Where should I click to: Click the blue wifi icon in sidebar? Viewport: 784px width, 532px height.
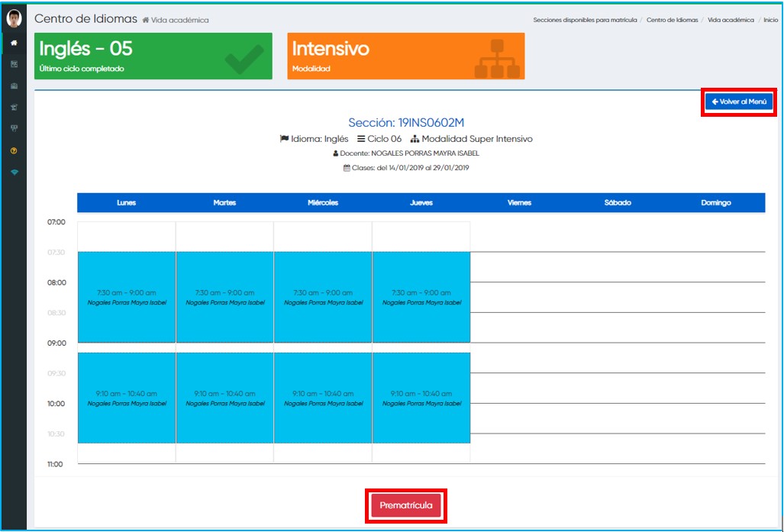tap(14, 172)
